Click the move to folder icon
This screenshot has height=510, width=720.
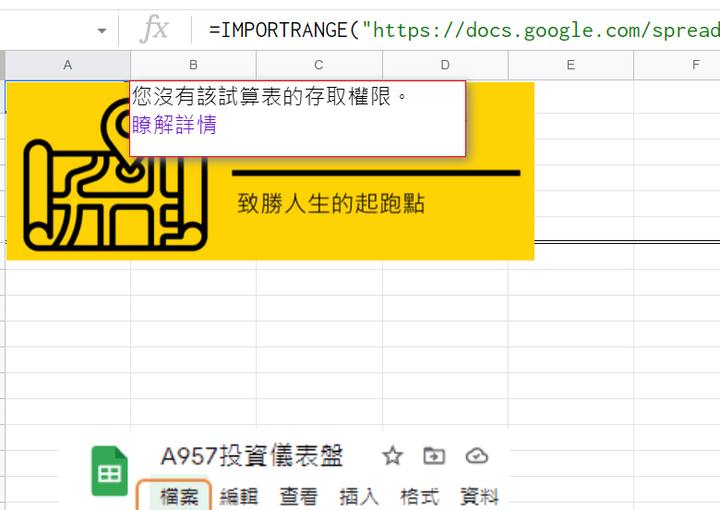434,456
